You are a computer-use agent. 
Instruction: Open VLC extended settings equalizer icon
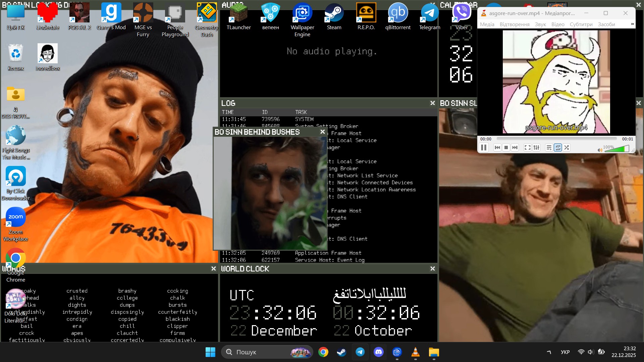pyautogui.click(x=536, y=147)
